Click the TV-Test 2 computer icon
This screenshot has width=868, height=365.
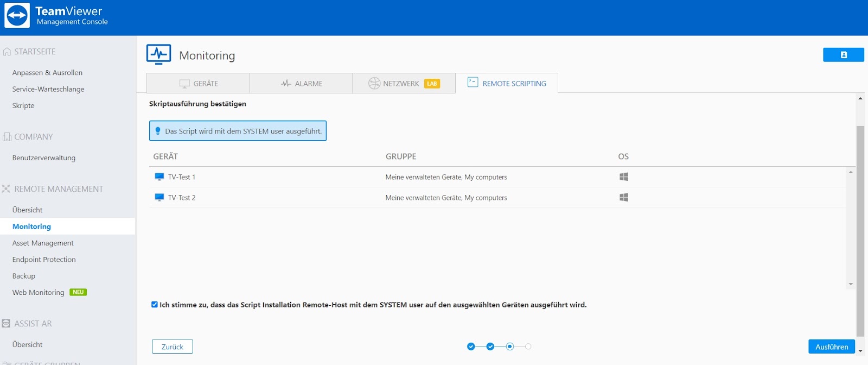[159, 198]
